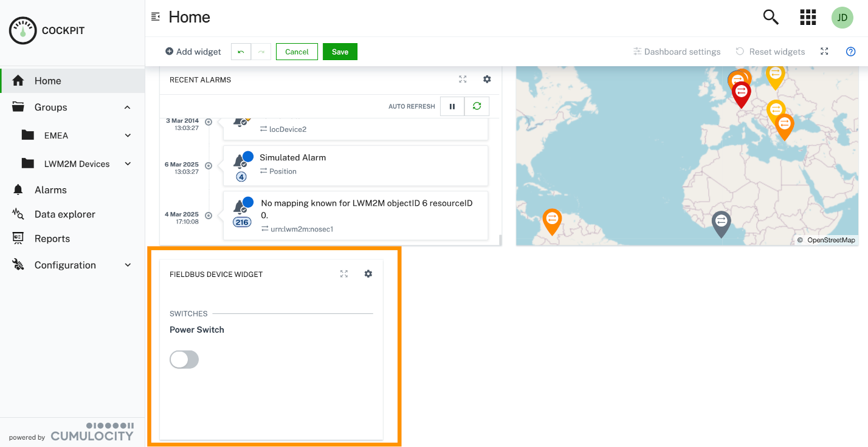Pause alarms auto refresh

[452, 106]
